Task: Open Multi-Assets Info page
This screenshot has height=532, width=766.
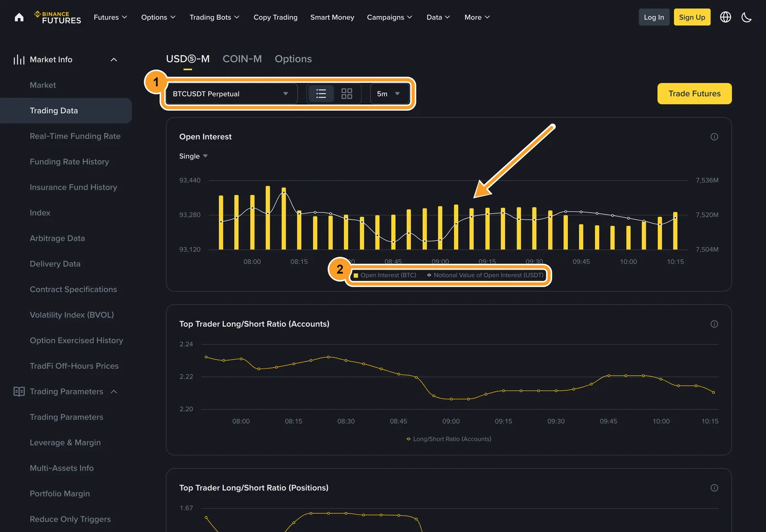Action: click(x=62, y=468)
